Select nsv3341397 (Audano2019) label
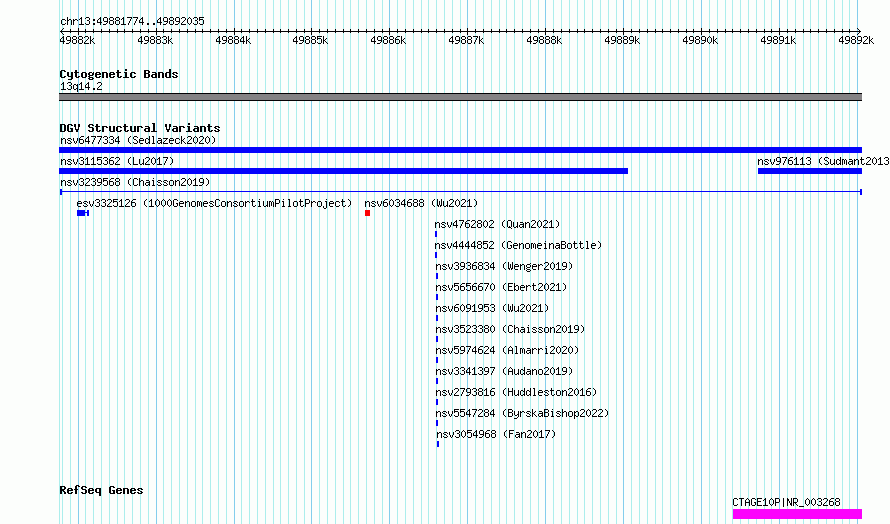This screenshot has width=890, height=524. pyautogui.click(x=504, y=371)
